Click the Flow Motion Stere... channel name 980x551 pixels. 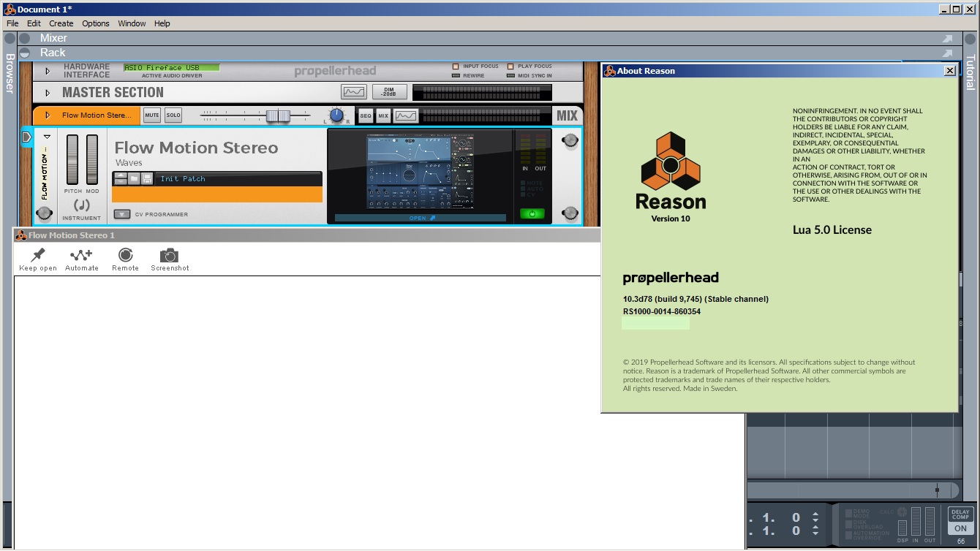pos(96,115)
